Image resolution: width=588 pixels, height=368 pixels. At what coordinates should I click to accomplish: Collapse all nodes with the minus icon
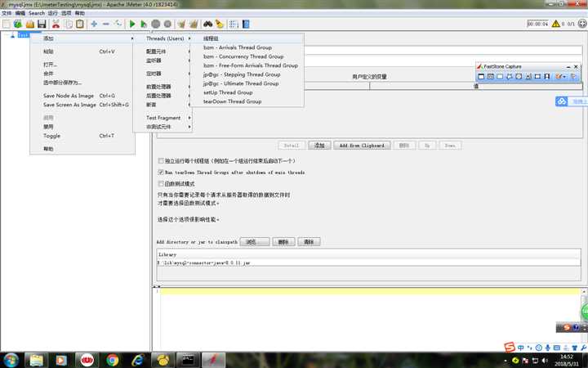tap(106, 24)
